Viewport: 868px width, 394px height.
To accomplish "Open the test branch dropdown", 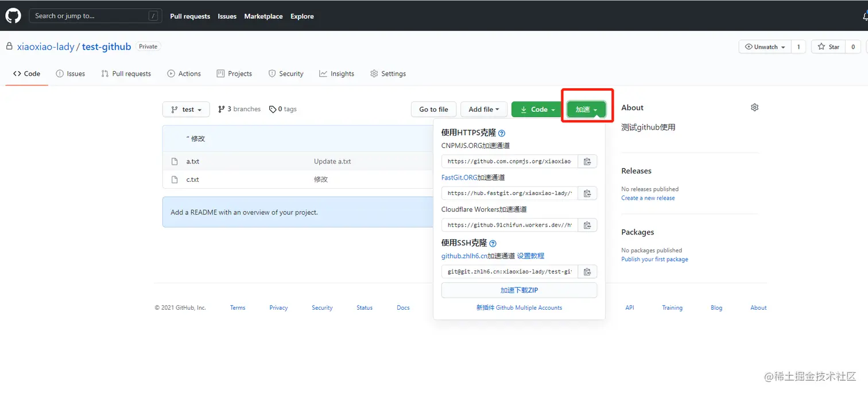I will pyautogui.click(x=186, y=109).
